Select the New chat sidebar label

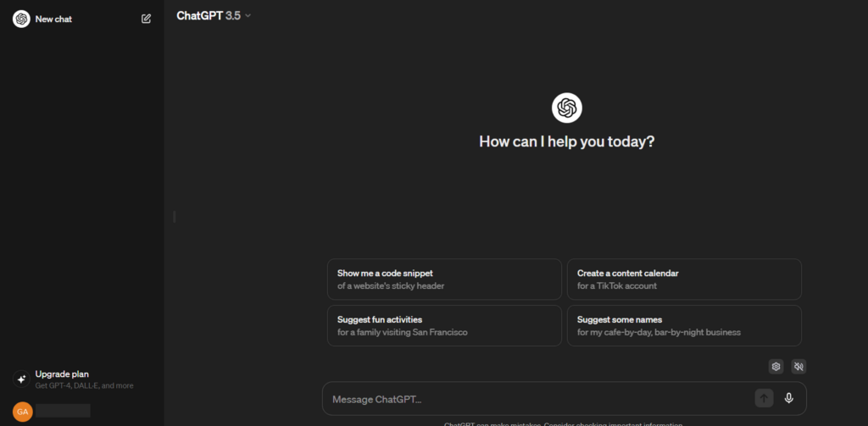(x=53, y=19)
